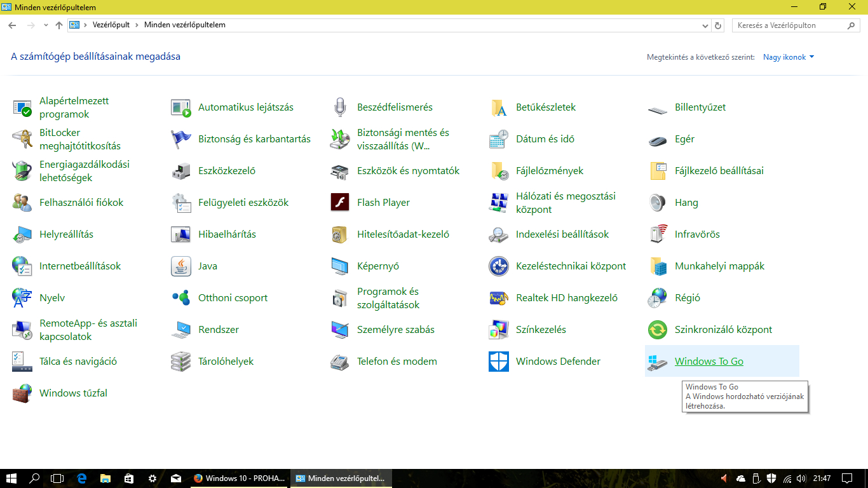Click the Minden vezérlőpultelem breadcrumb segment

pos(185,25)
